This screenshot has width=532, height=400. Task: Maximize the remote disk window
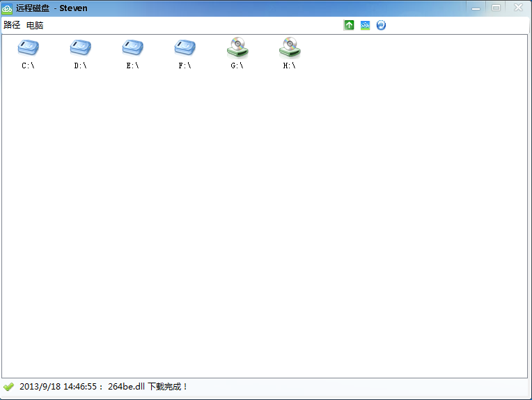(x=496, y=8)
